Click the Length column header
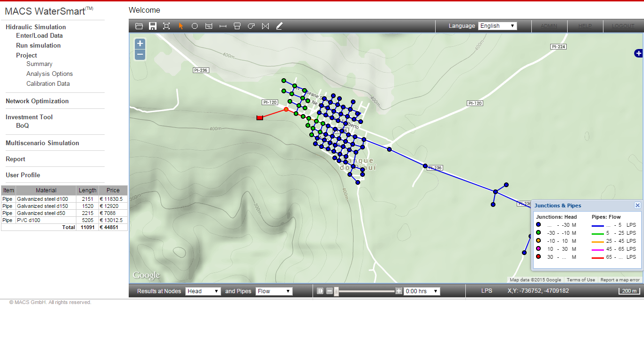This screenshot has height=362, width=644. tap(88, 190)
